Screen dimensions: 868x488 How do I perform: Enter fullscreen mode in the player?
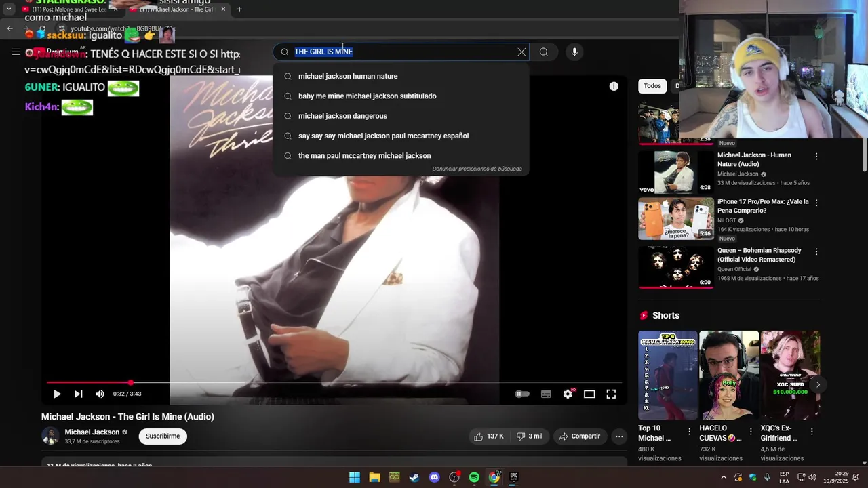[611, 394]
